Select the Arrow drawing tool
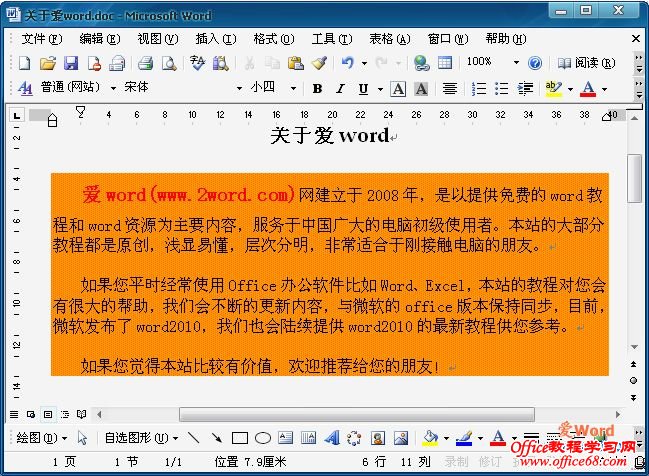Image resolution: width=649 pixels, height=476 pixels. click(x=216, y=438)
